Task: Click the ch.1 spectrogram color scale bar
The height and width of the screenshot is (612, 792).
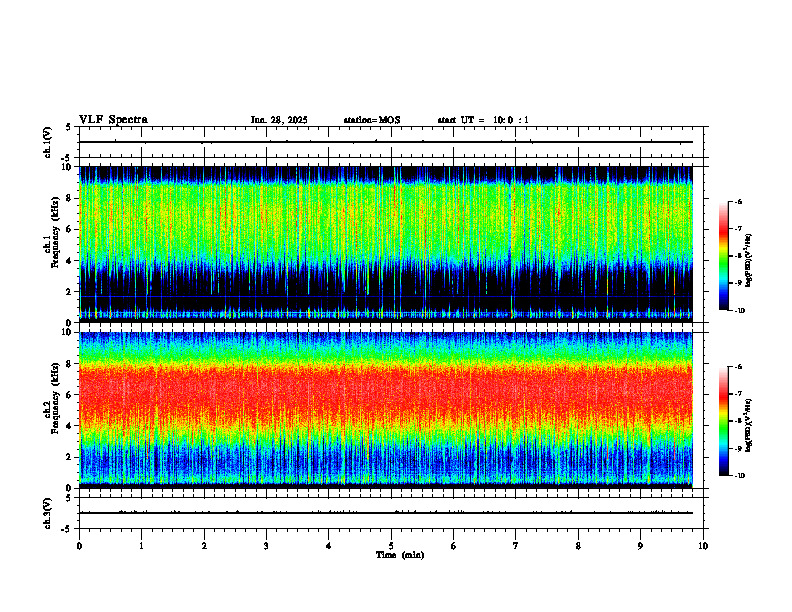Action: click(724, 256)
